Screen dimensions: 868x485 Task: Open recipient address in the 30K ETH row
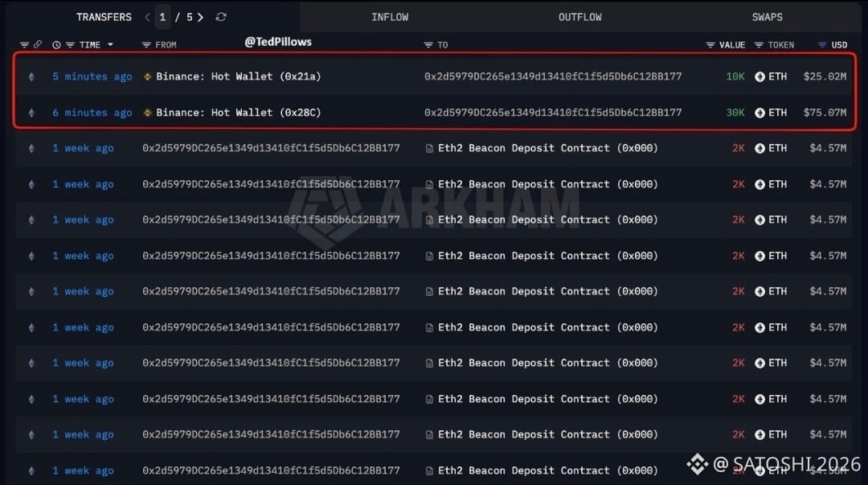tap(553, 113)
